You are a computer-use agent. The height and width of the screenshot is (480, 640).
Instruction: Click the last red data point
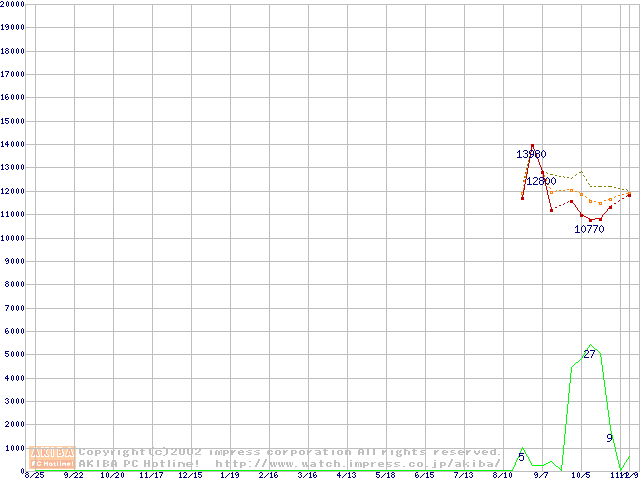[629, 195]
